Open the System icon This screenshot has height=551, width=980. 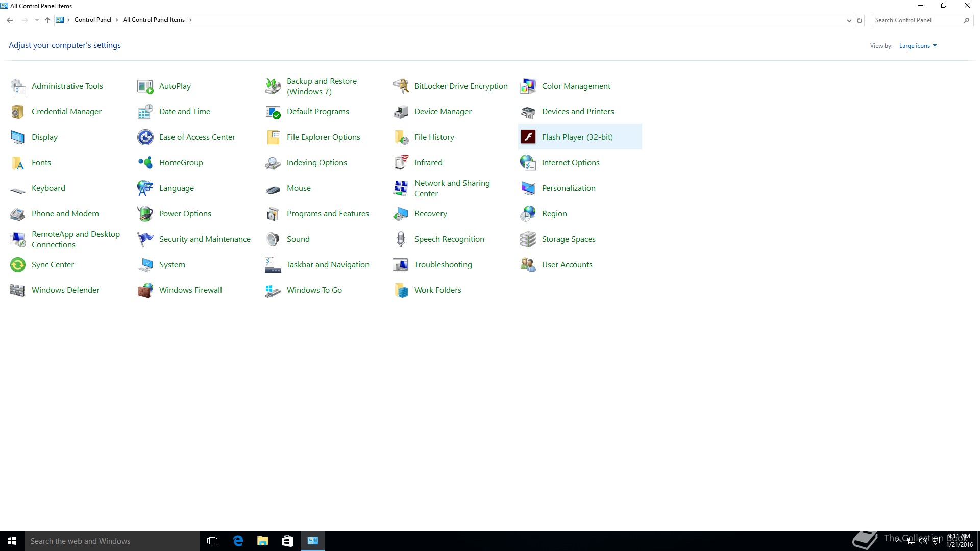(145, 265)
